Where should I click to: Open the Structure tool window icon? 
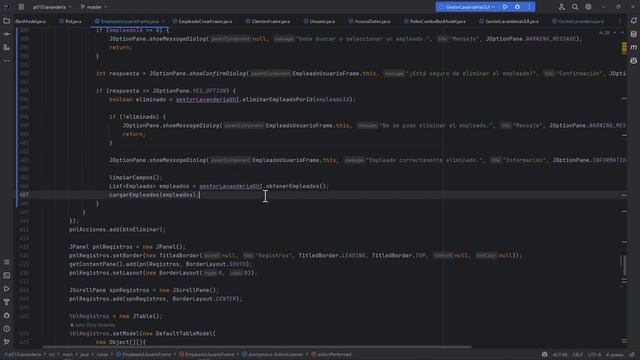7,48
